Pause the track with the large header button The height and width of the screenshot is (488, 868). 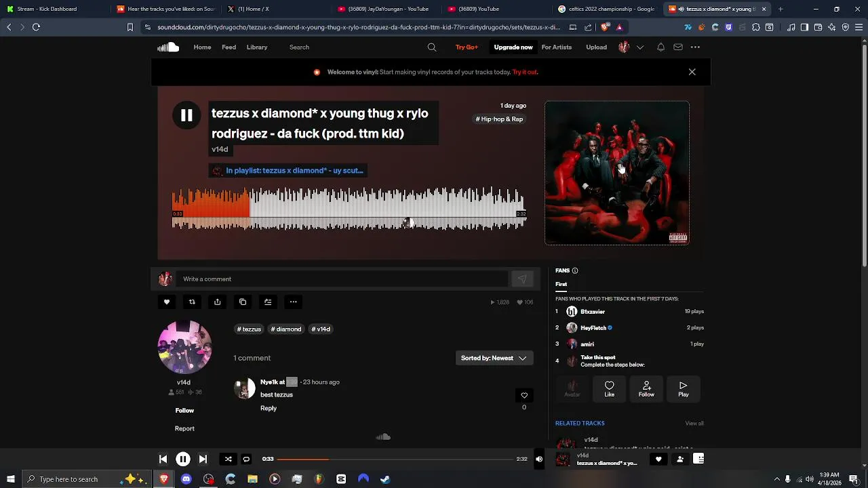click(x=186, y=115)
